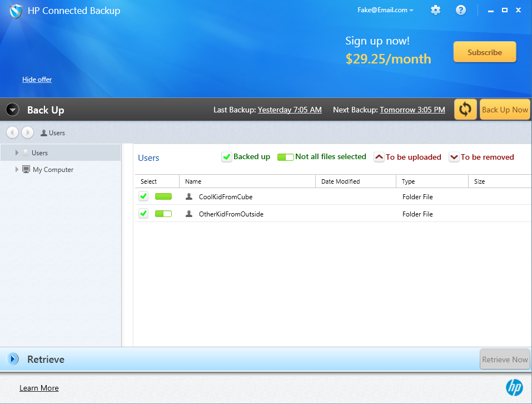The height and width of the screenshot is (404, 532).
Task: Click the HP Connected Backup window title text
Action: pos(74,11)
